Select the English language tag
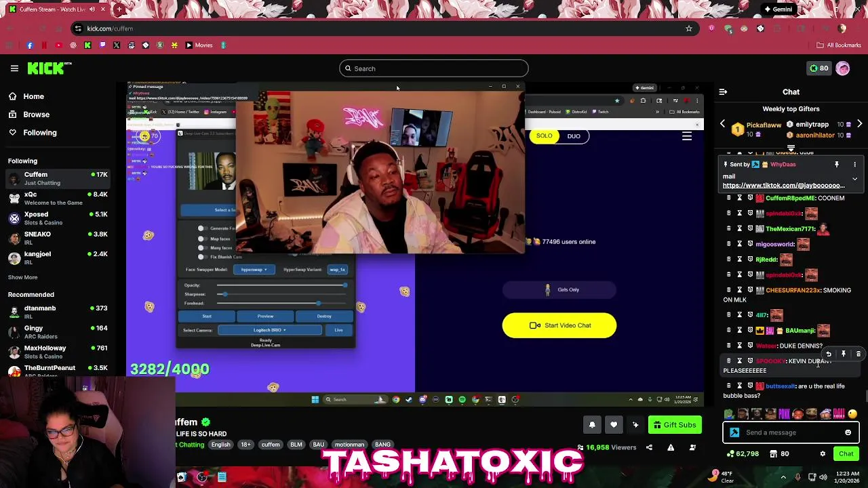This screenshot has width=868, height=488. (220, 445)
